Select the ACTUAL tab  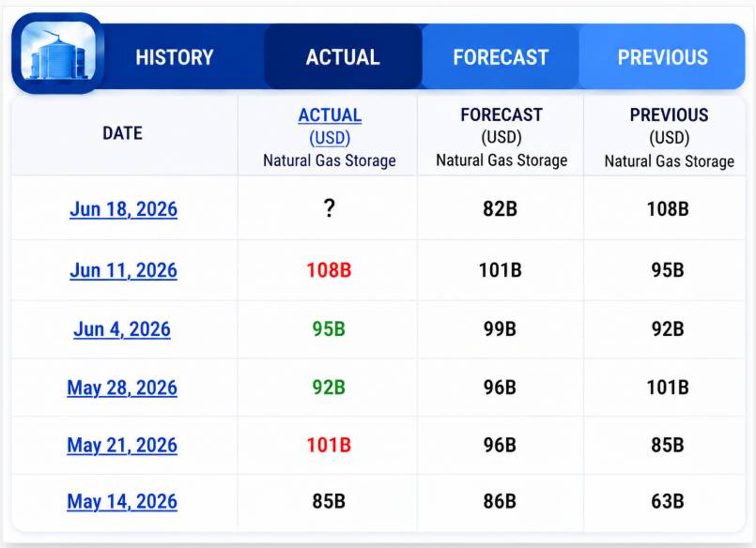[x=343, y=57]
